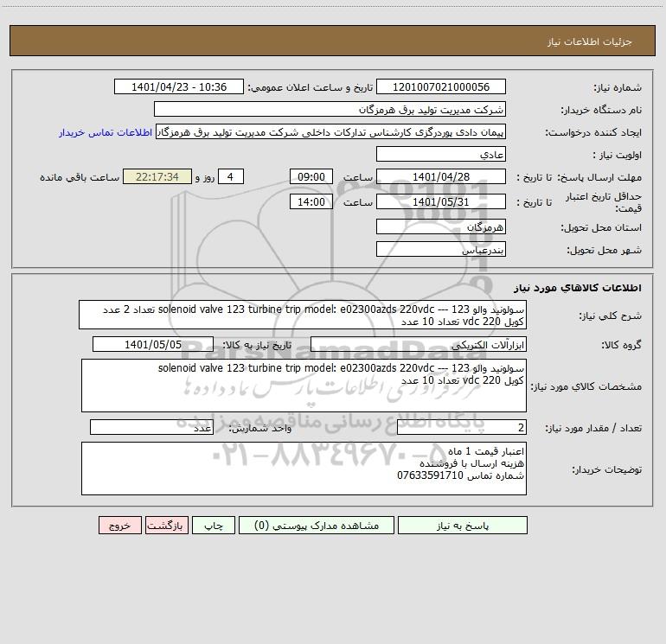This screenshot has height=644, width=666.
Task: Select buyer notes box with اعتبار قیمت 1 ماه
Action: coord(304,469)
